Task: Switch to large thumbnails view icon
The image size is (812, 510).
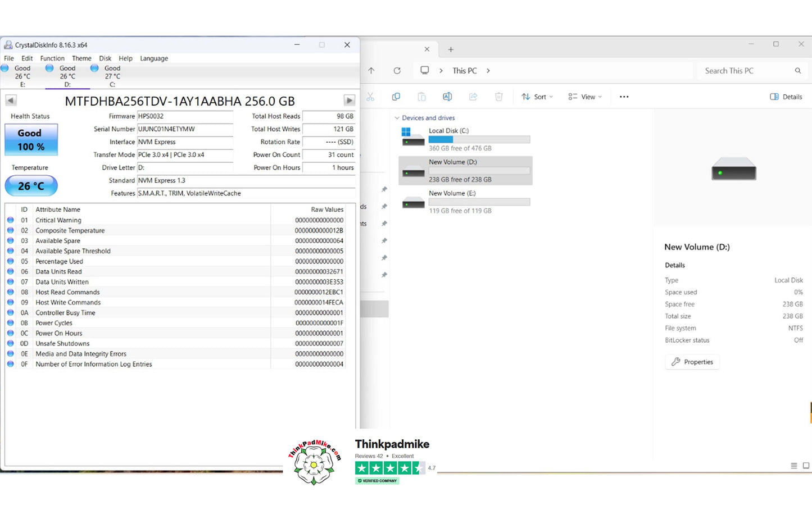Action: [806, 466]
